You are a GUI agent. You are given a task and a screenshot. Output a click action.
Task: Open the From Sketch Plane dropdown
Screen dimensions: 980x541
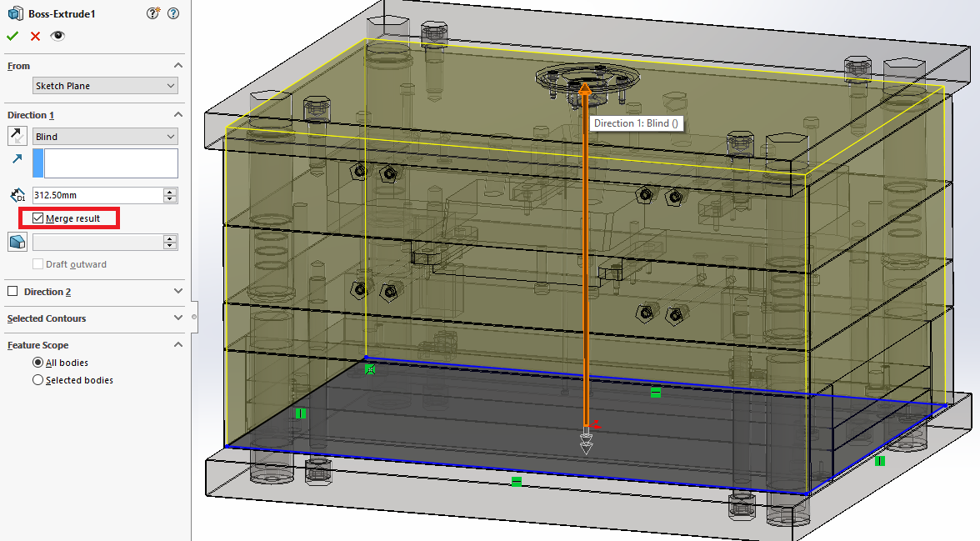[x=105, y=86]
